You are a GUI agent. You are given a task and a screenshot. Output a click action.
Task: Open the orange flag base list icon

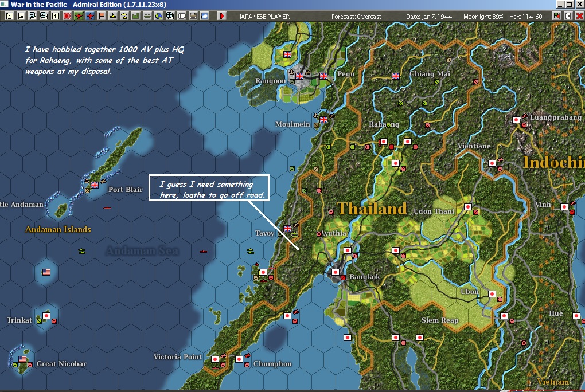tap(102, 16)
